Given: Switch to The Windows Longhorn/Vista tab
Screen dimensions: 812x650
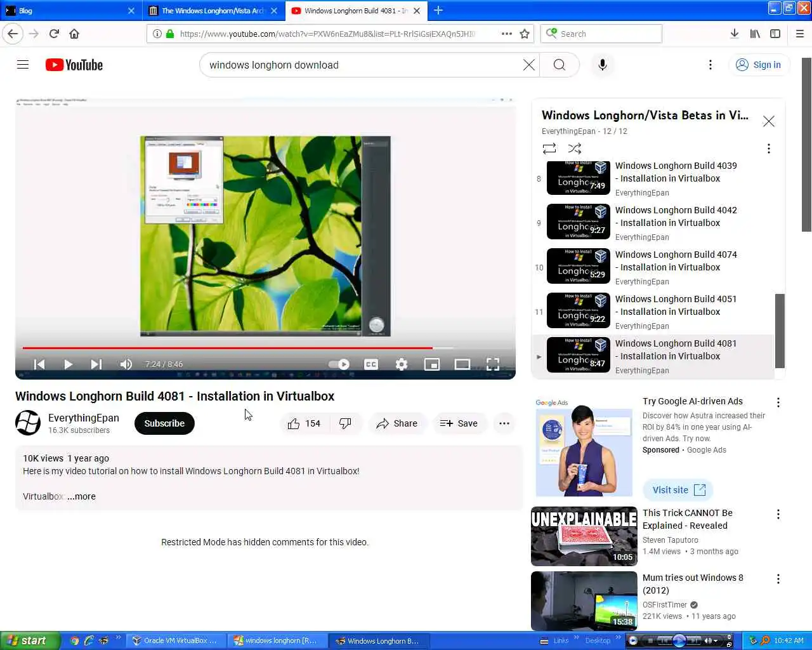Looking at the screenshot, I should (213, 11).
